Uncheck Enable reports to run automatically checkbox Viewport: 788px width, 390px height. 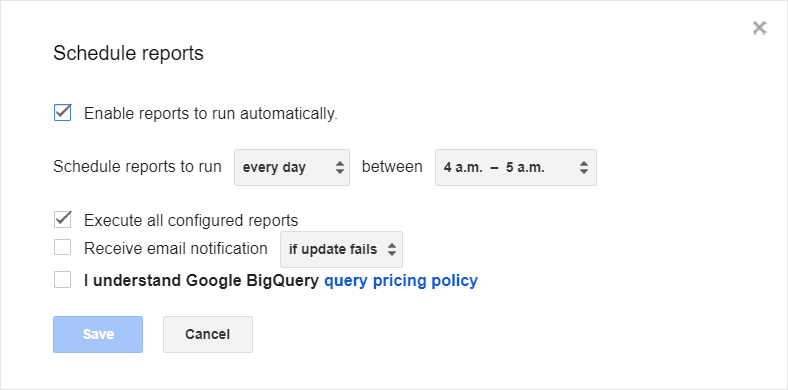62,113
